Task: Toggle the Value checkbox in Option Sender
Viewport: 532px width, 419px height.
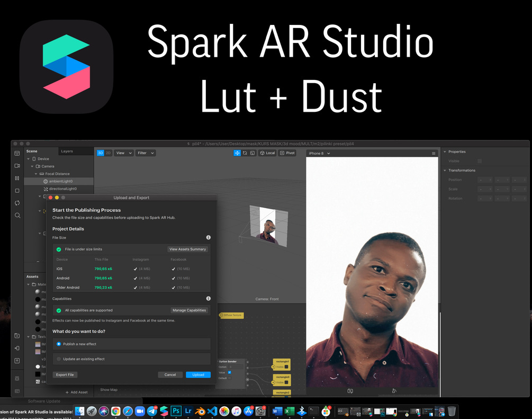Action: (230, 372)
